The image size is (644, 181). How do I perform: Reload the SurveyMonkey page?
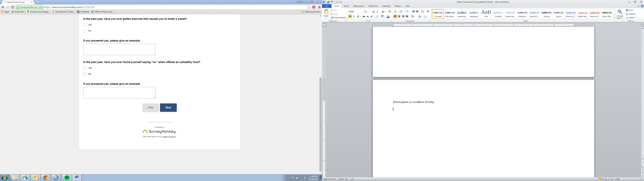pyautogui.click(x=13, y=7)
